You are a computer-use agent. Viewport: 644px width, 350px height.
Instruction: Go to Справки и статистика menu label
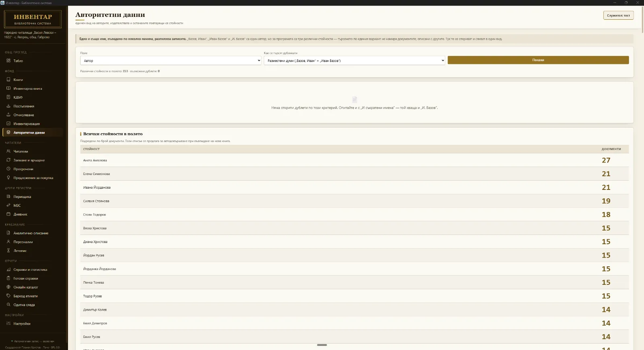pyautogui.click(x=30, y=270)
